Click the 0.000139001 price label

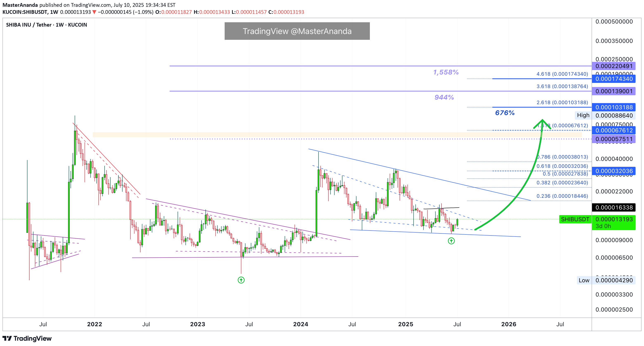[x=614, y=91]
